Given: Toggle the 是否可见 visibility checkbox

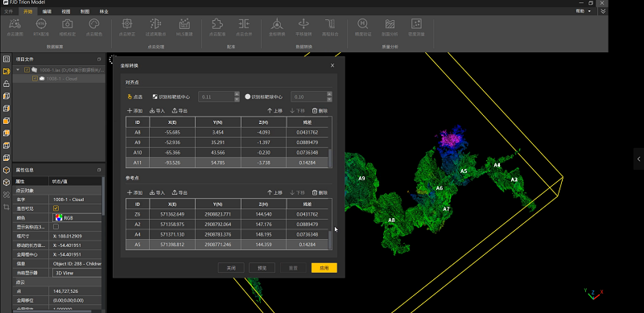Looking at the screenshot, I should 56,208.
